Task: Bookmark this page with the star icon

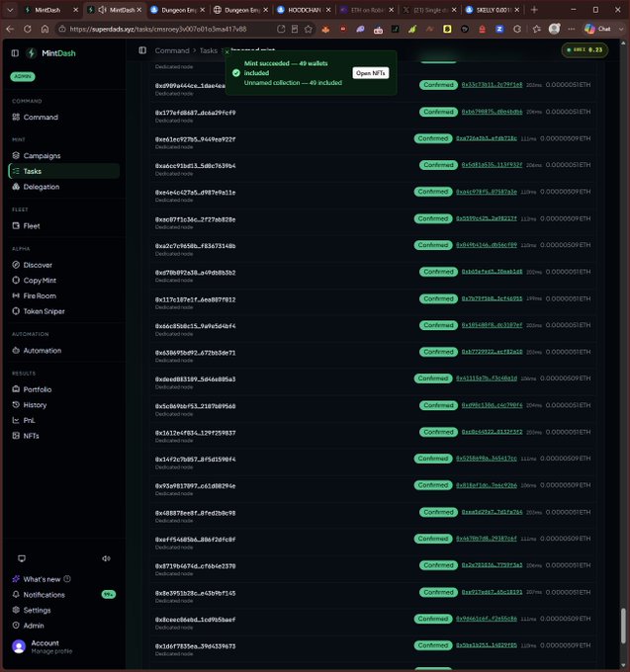Action: (309, 29)
